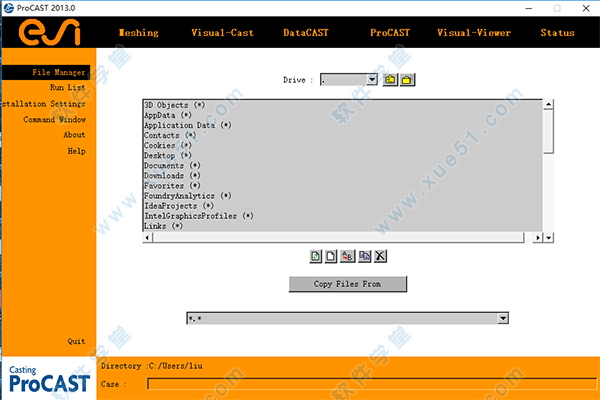This screenshot has height=400, width=600.
Task: Select the Documents folder
Action: pyautogui.click(x=172, y=165)
